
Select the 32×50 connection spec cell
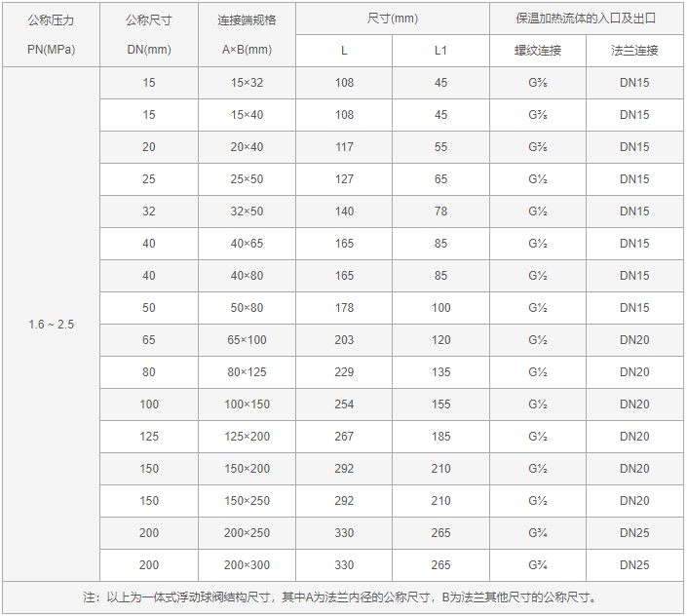pyautogui.click(x=247, y=212)
